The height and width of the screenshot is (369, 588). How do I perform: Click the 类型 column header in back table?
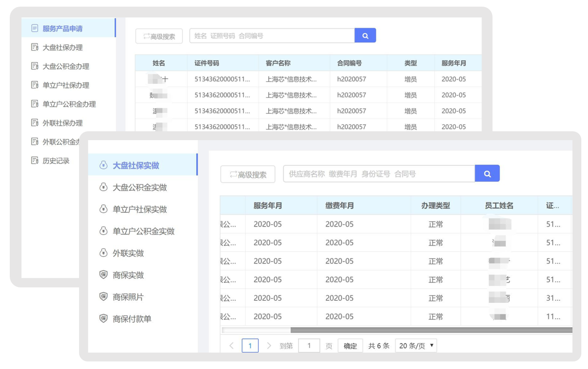click(410, 63)
